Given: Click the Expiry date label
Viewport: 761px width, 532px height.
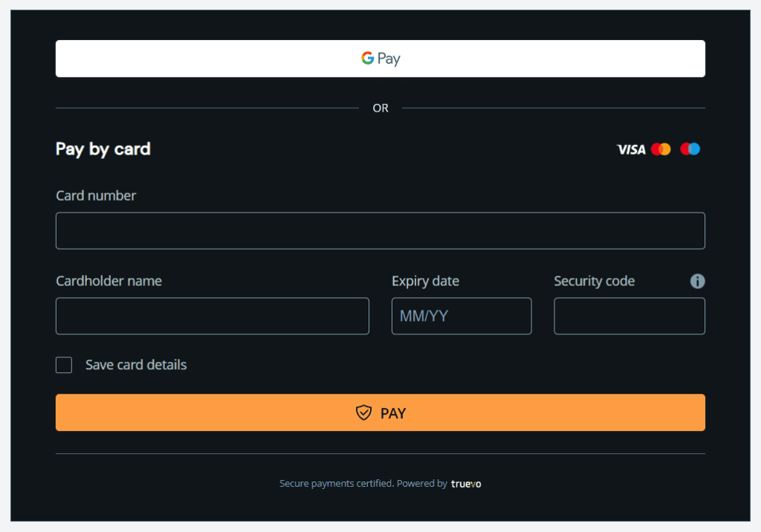Looking at the screenshot, I should [x=425, y=281].
